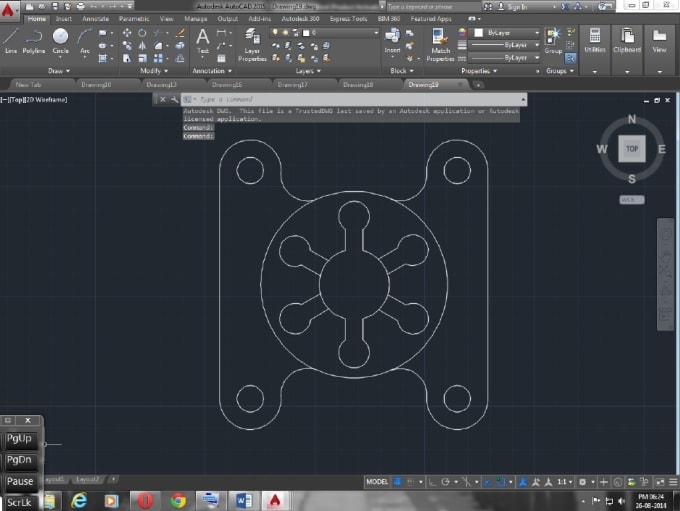Viewport: 680px width, 511px height.
Task: Click the red AutoCAD application menu button
Action: [x=8, y=10]
